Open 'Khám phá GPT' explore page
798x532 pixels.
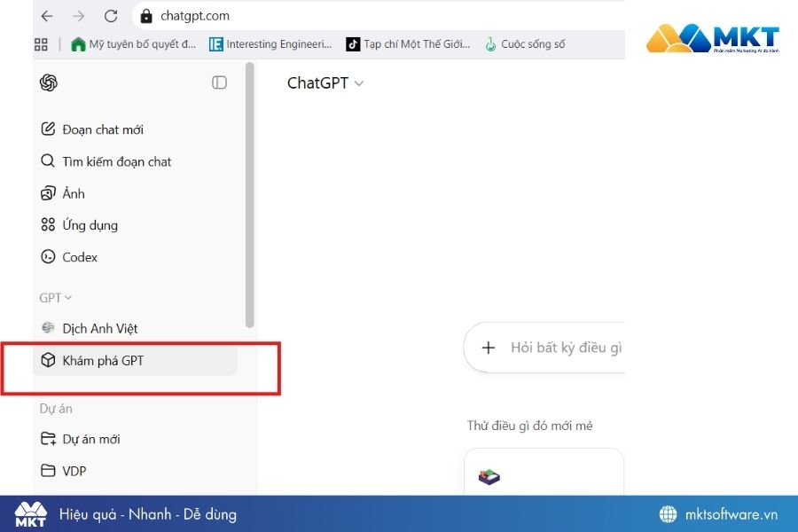[135, 361]
